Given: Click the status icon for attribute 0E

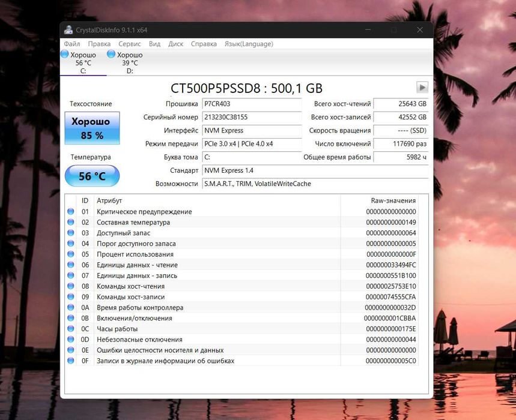Looking at the screenshot, I should (x=71, y=350).
